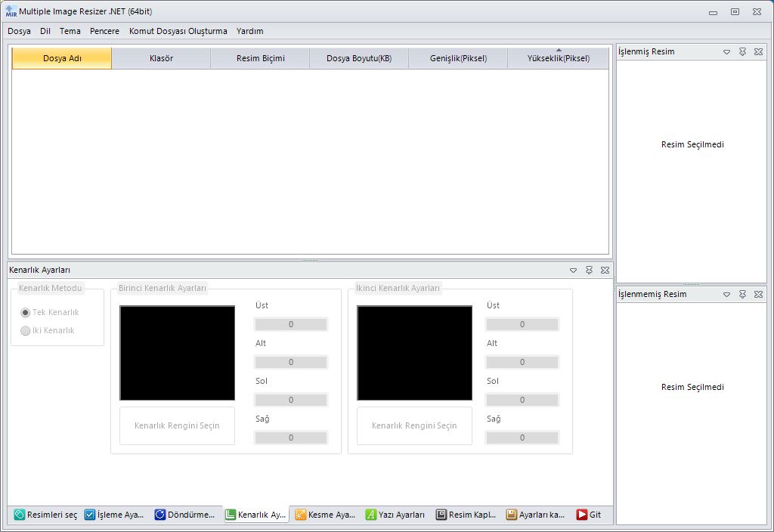Close the İşlenmiş Resim panel
Image resolution: width=774 pixels, height=532 pixels.
click(x=759, y=52)
